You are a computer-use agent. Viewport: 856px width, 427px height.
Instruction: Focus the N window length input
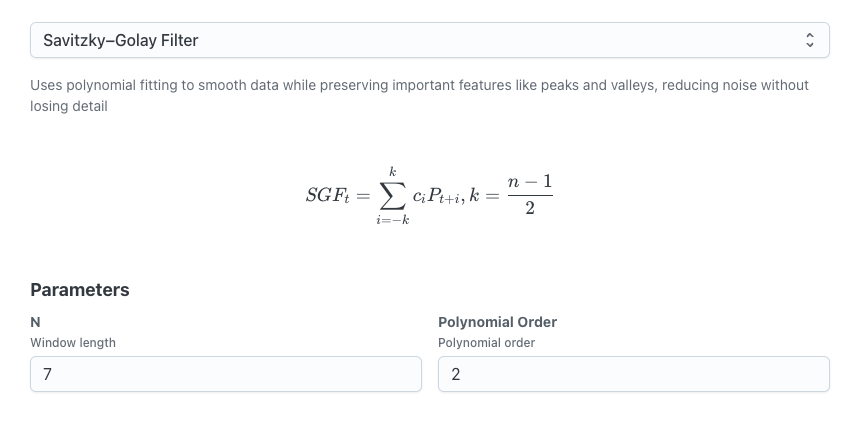pyautogui.click(x=226, y=375)
